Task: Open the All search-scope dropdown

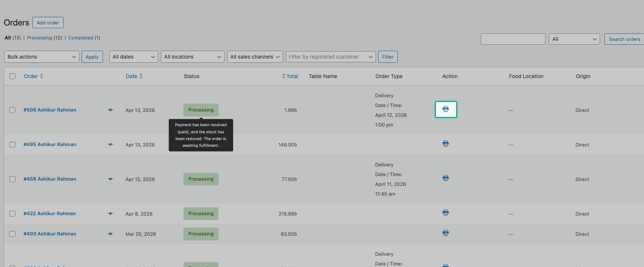Action: [x=574, y=39]
